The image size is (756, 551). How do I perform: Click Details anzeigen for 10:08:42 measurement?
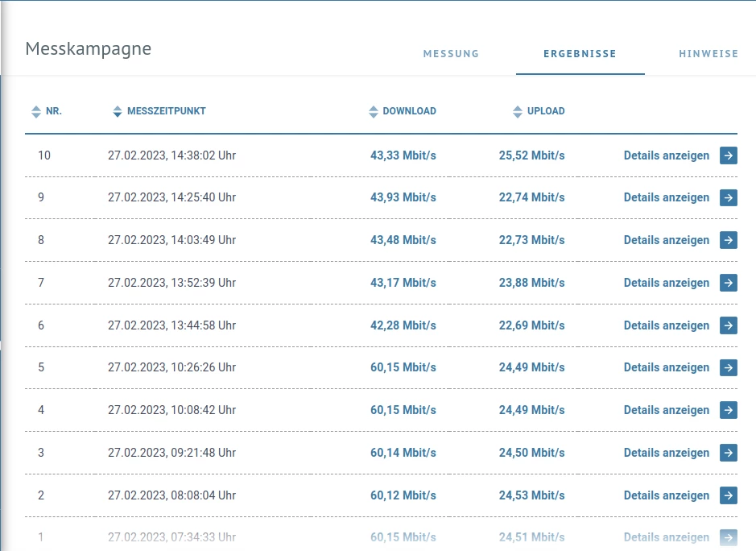click(x=667, y=410)
